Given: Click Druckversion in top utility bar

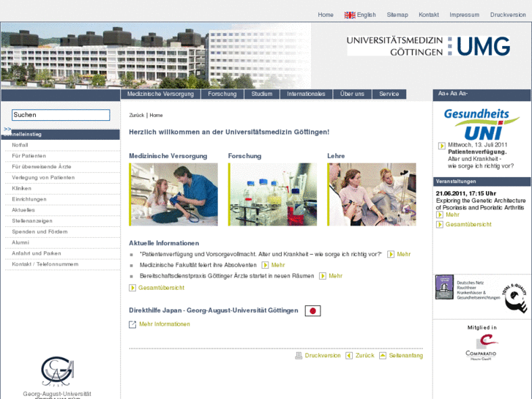Looking at the screenshot, I should 508,15.
